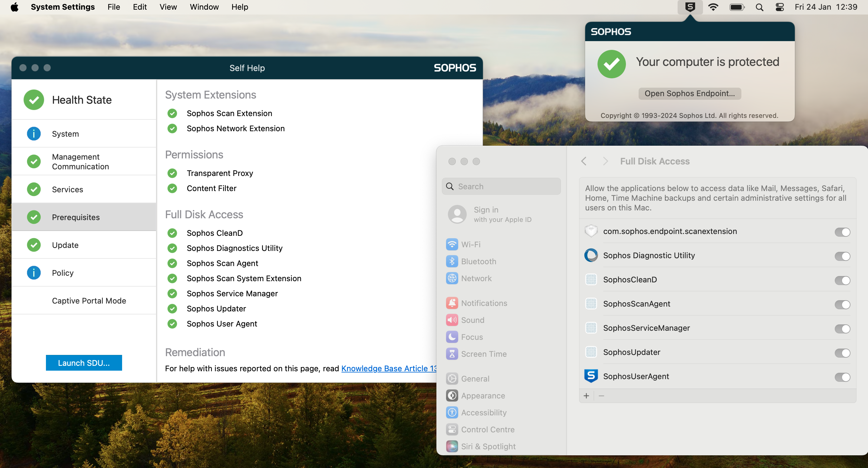The image size is (868, 468).
Task: Select the Update tab in Self Help
Action: coord(84,245)
